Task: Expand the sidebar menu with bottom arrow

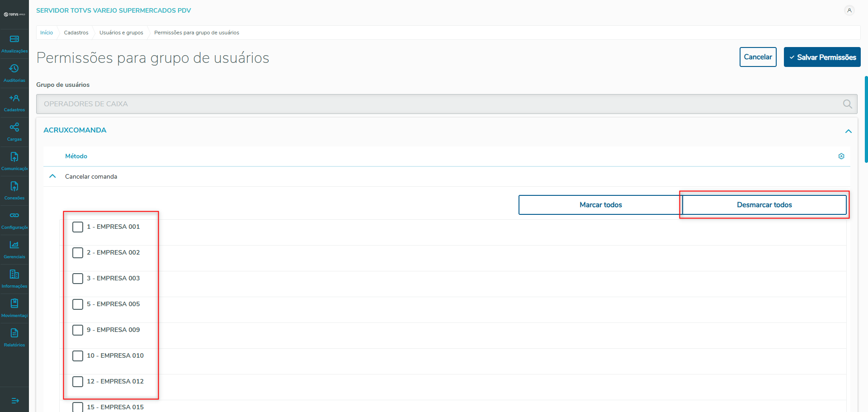Action: [14, 401]
